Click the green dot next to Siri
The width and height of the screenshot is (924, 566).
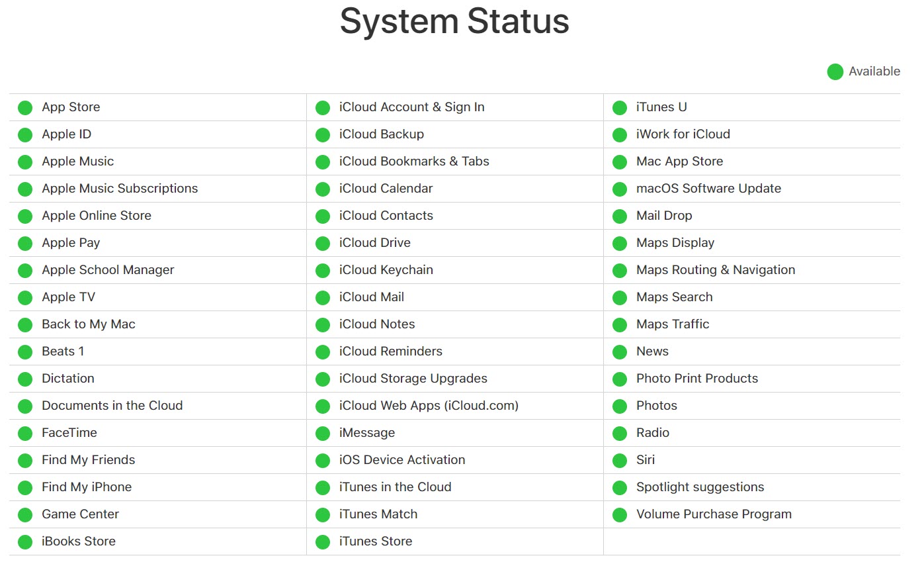coord(620,460)
